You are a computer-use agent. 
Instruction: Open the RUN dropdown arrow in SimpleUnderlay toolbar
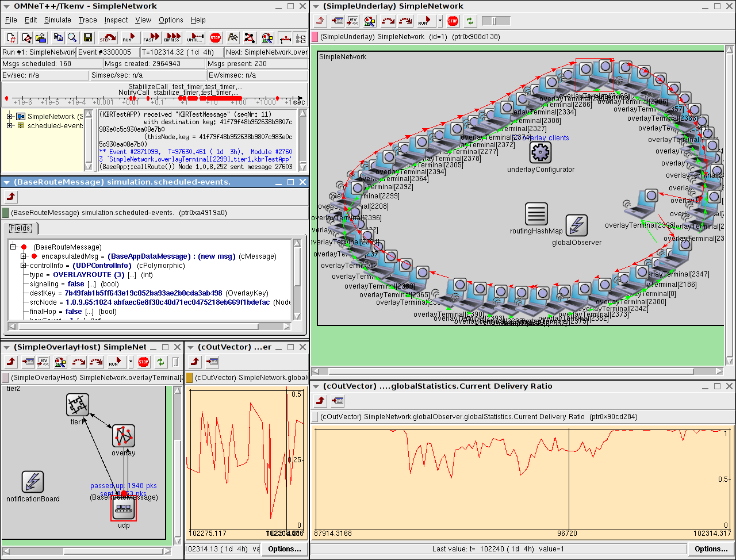tap(440, 21)
